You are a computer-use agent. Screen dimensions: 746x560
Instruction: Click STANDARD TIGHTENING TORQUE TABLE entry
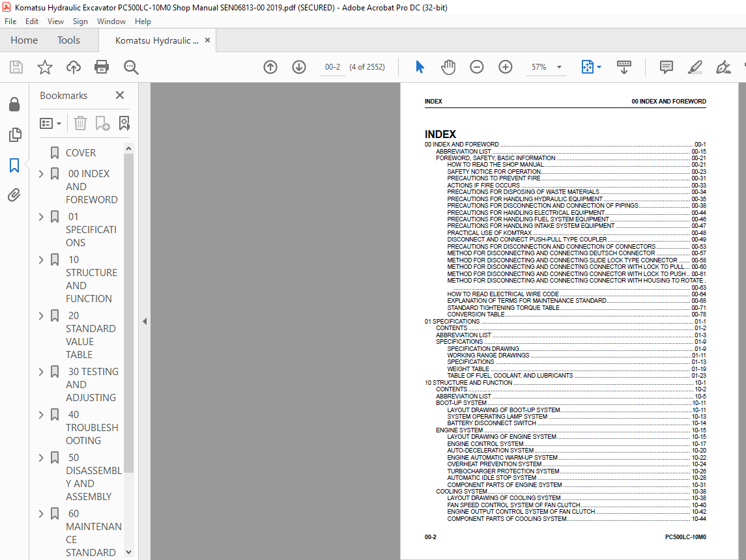[576, 308]
